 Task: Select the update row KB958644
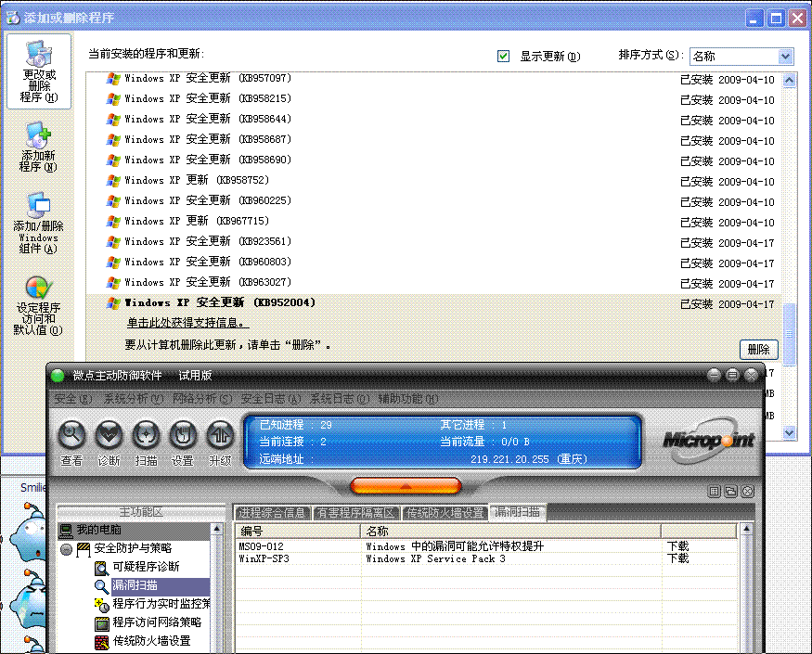(434, 120)
